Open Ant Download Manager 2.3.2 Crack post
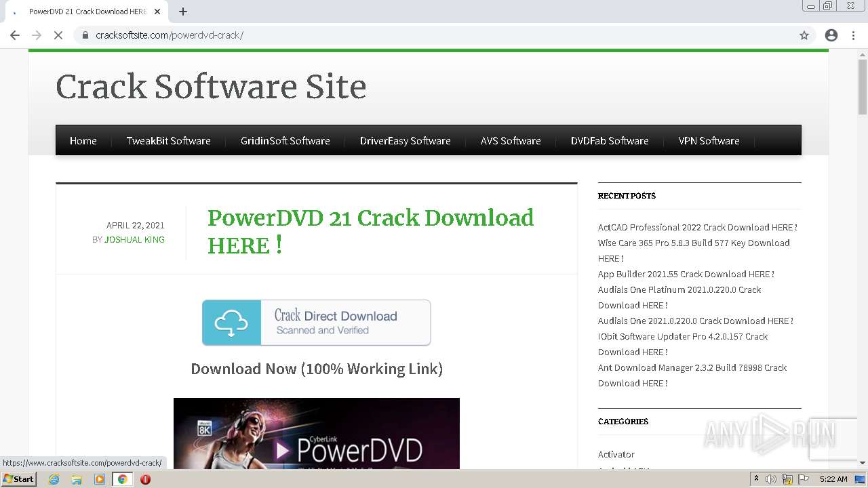The width and height of the screenshot is (868, 488). pos(692,375)
